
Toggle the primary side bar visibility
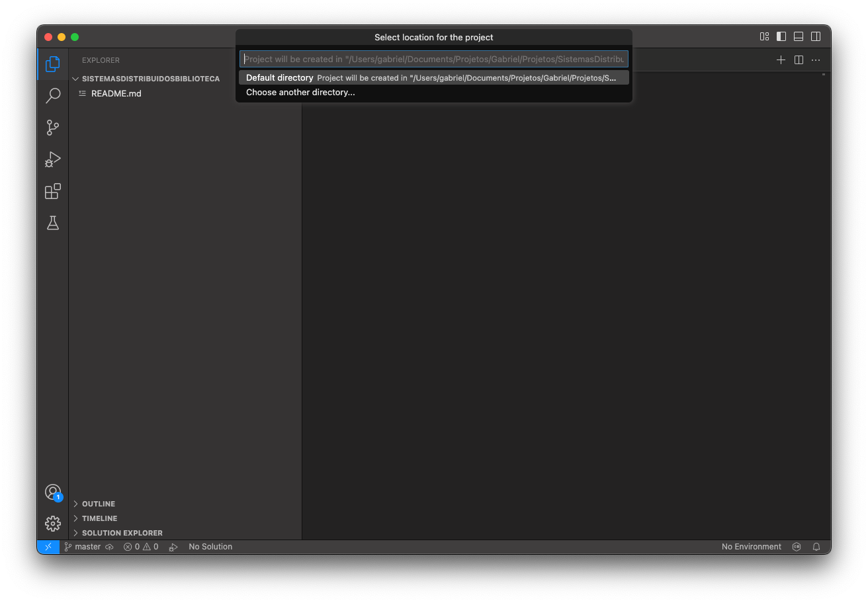781,37
